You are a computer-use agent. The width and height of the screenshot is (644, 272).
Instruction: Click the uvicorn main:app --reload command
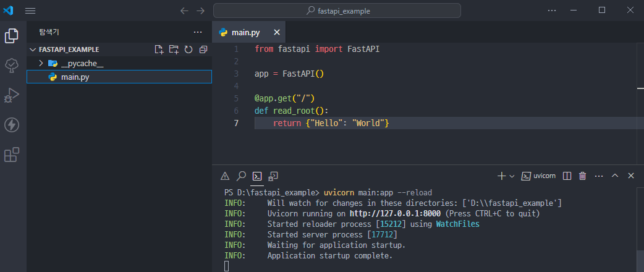378,192
